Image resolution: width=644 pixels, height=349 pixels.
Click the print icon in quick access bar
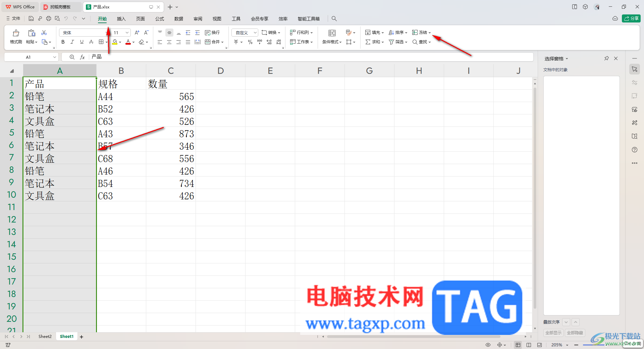pos(49,18)
